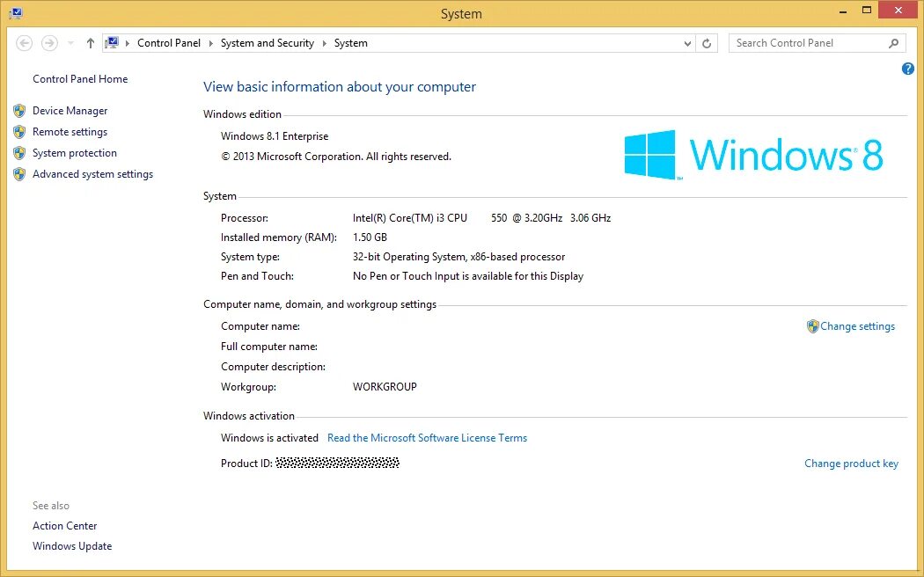Image resolution: width=924 pixels, height=577 pixels.
Task: Go up one level with Up arrow
Action: click(x=90, y=43)
